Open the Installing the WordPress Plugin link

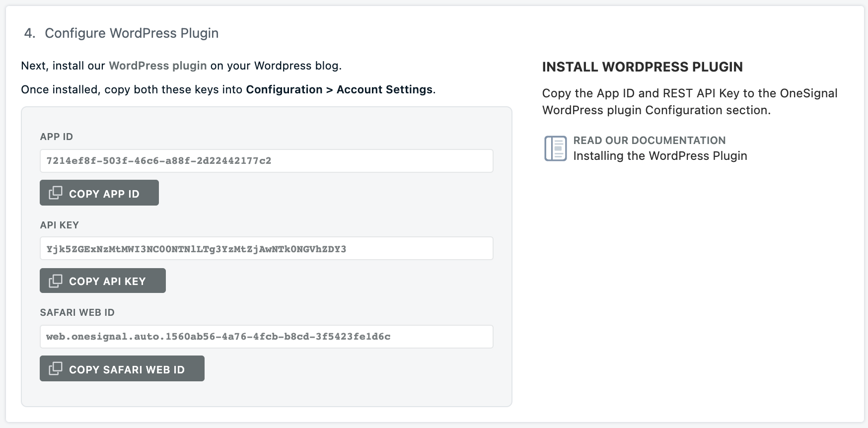[660, 156]
